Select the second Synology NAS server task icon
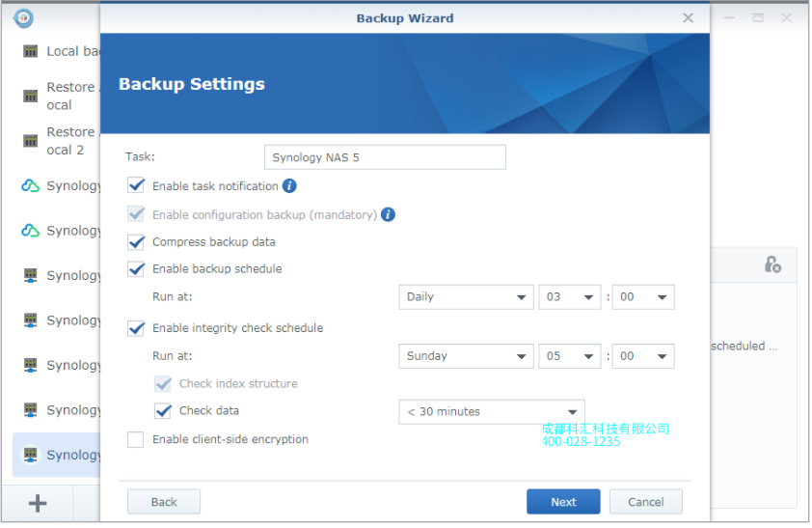Image resolution: width=812 pixels, height=528 pixels. [x=31, y=320]
